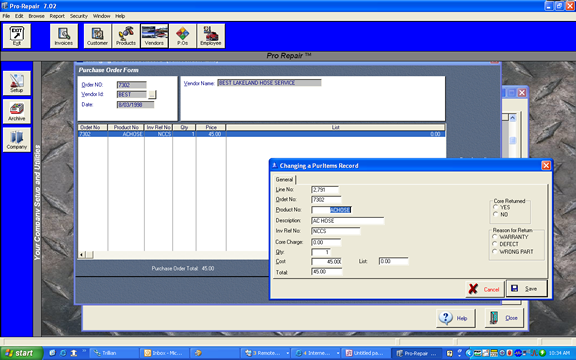The width and height of the screenshot is (576, 360).
Task: Open the Vendor Id lookup button
Action: coord(152,95)
